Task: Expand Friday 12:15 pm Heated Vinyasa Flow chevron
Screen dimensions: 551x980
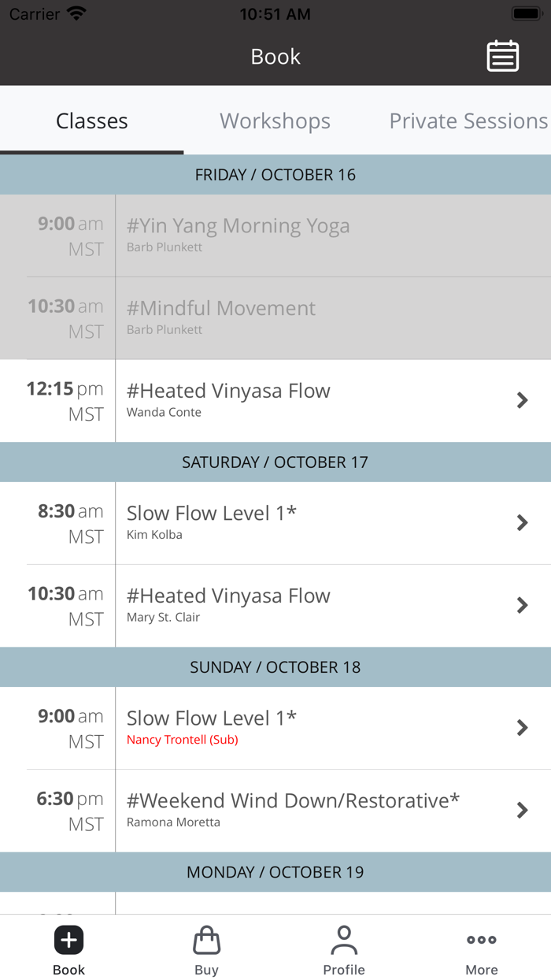Action: 522,400
